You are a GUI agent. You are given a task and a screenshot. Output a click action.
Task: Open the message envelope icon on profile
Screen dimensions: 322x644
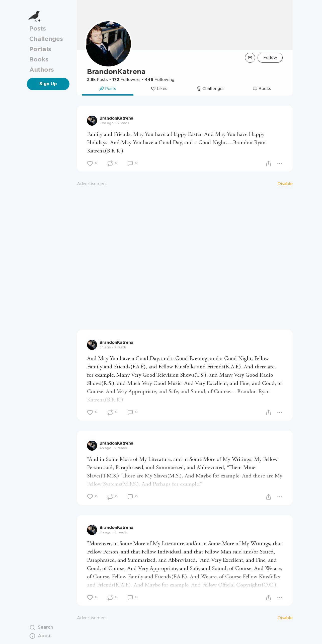[x=250, y=58]
